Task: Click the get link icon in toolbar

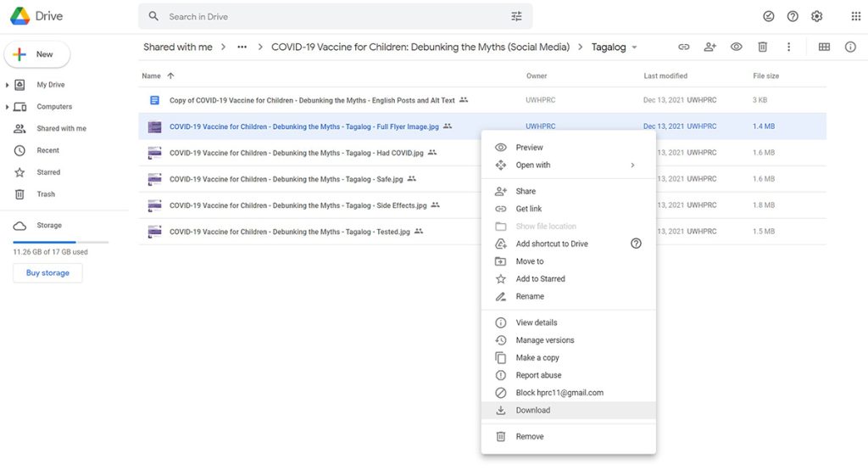Action: coord(684,48)
